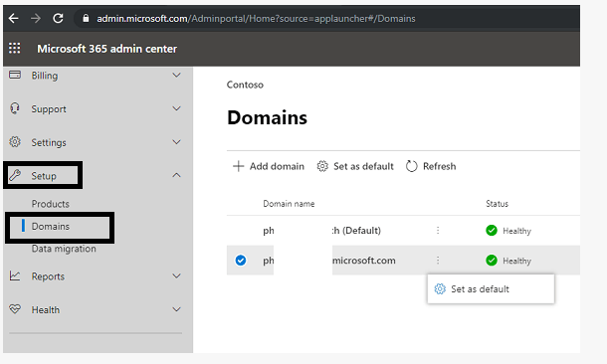Click the browser forward arrow
607x364 pixels.
(x=36, y=18)
